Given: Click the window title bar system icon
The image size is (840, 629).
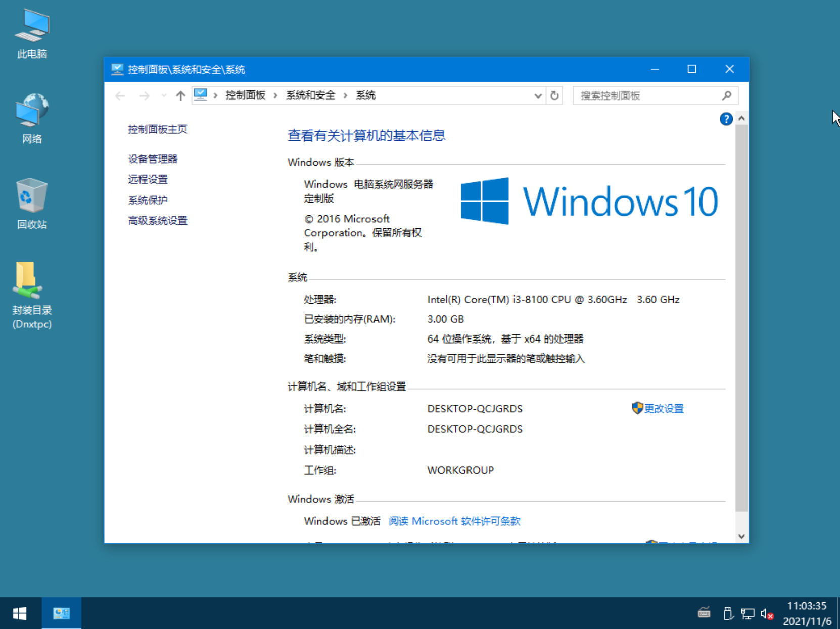Looking at the screenshot, I should coord(117,69).
